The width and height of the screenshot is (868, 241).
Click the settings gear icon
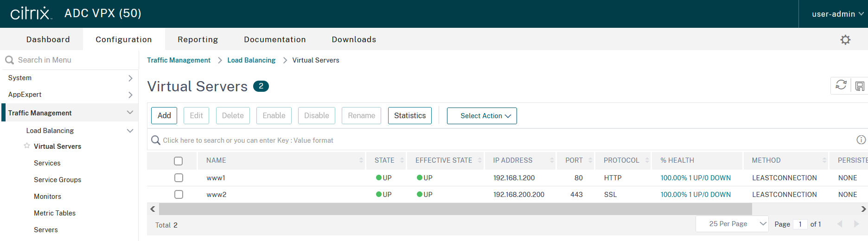point(845,40)
